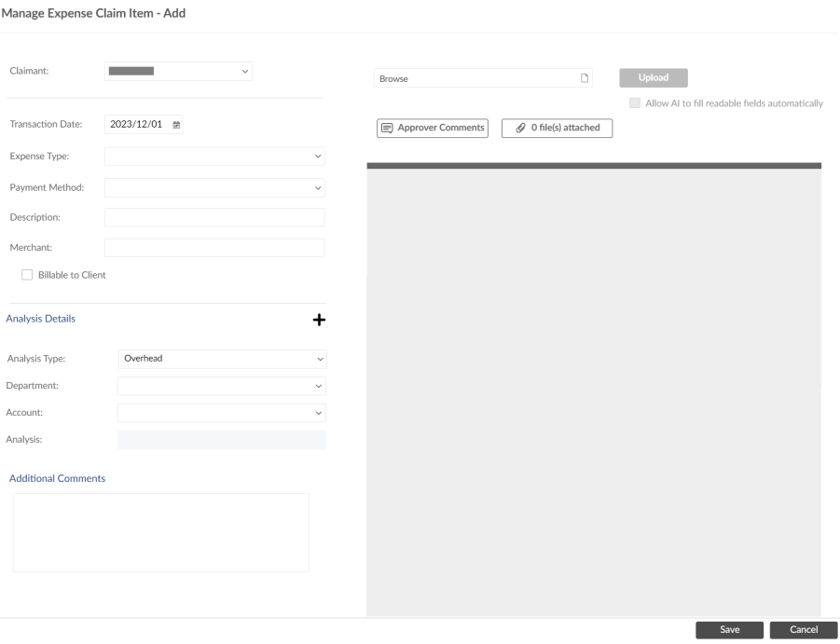Click into the Description input field
840x644 pixels.
click(x=214, y=216)
